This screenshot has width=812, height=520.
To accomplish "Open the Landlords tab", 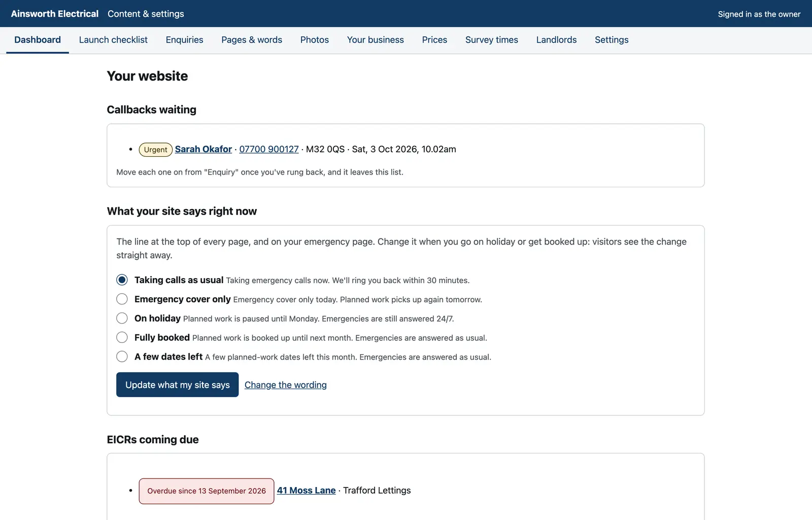I will tap(556, 40).
